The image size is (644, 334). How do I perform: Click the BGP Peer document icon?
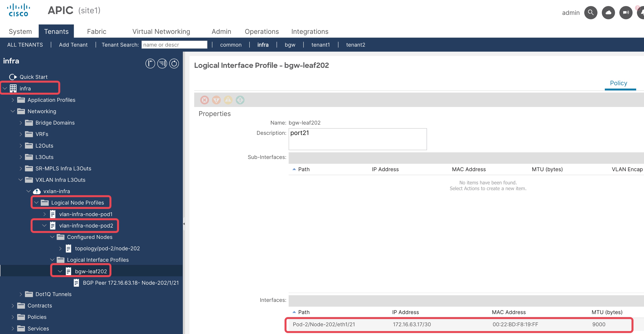click(x=76, y=283)
